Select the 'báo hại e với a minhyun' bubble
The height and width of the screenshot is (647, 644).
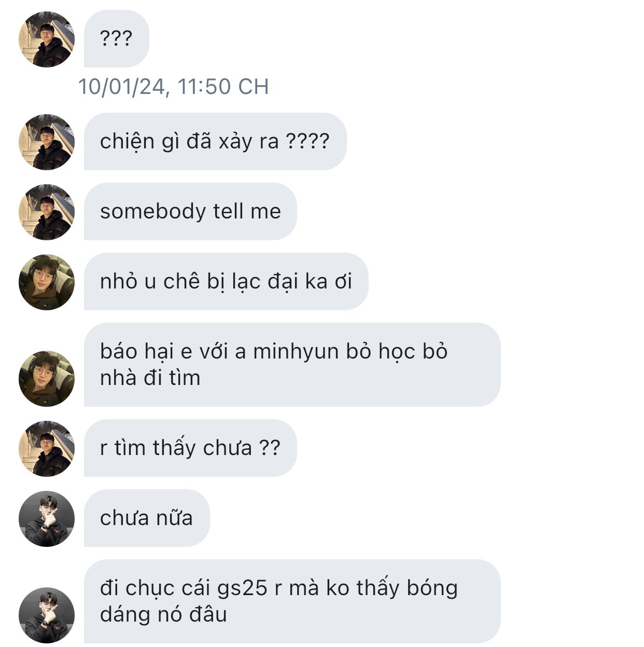click(292, 365)
